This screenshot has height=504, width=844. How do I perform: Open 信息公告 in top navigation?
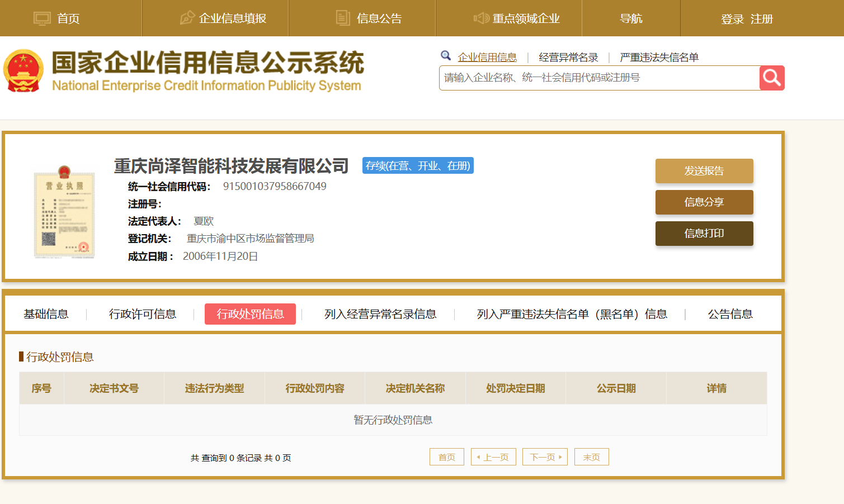click(379, 18)
